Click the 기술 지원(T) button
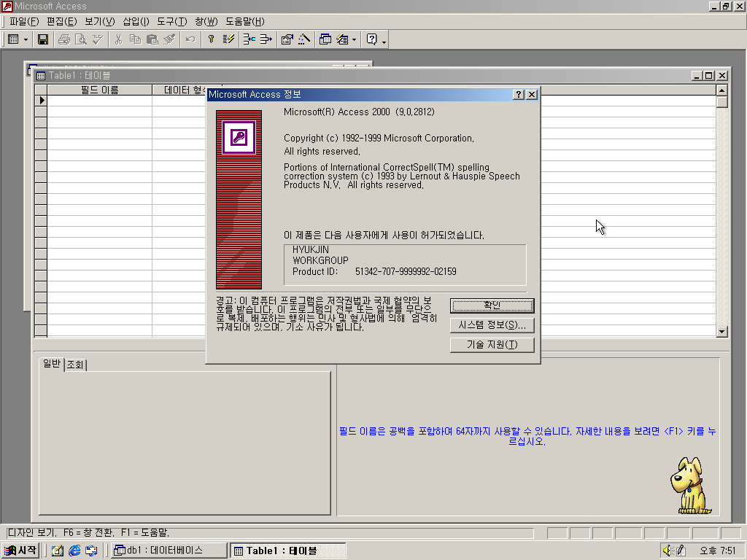This screenshot has width=747, height=560. (492, 345)
